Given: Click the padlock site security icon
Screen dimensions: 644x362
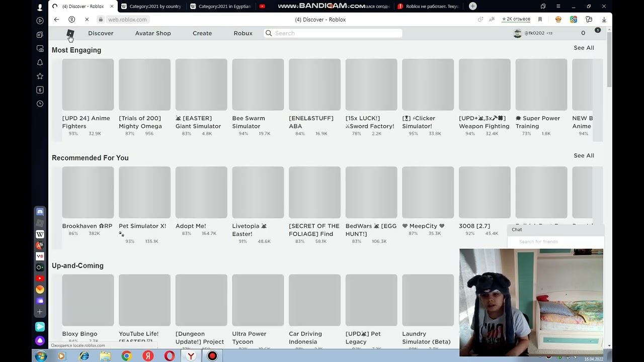Looking at the screenshot, I should coord(101,20).
